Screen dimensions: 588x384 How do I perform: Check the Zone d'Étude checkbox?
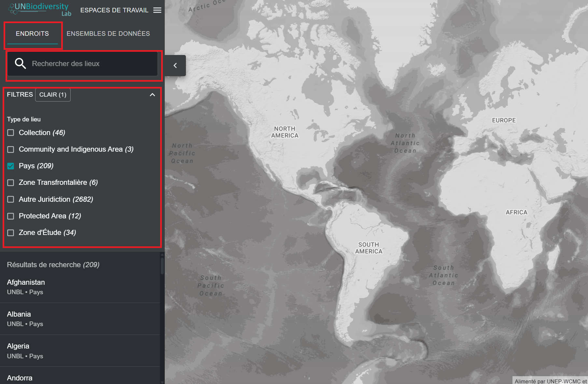tap(11, 233)
